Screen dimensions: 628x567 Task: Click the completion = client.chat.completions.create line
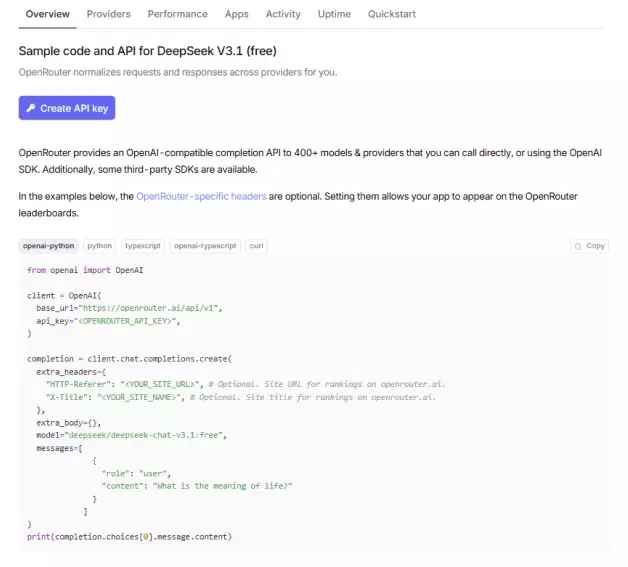[129, 359]
